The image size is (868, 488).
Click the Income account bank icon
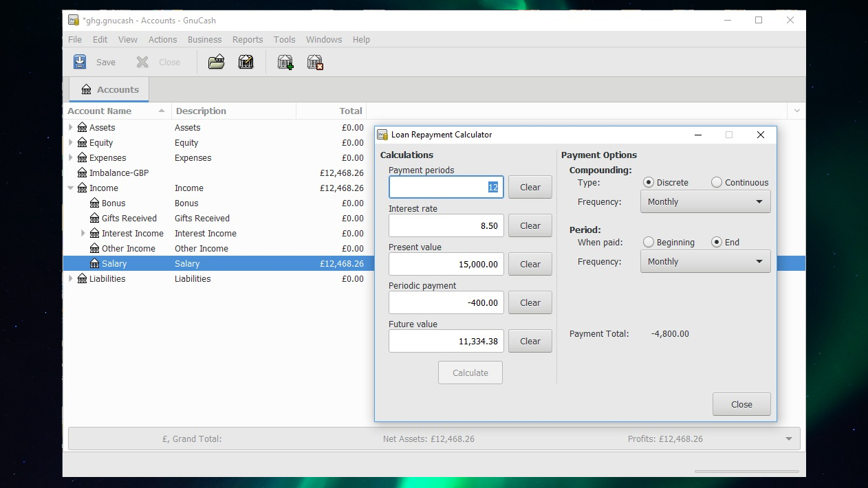tap(82, 188)
